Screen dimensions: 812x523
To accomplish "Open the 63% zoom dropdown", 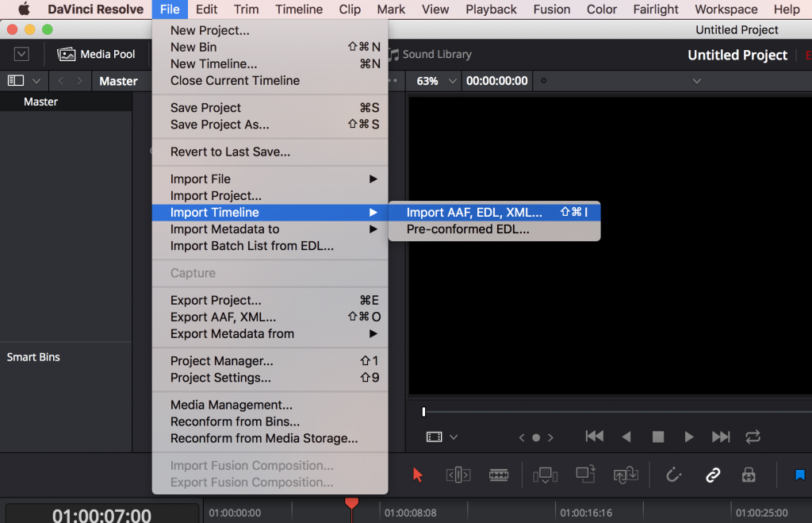I will (x=437, y=81).
